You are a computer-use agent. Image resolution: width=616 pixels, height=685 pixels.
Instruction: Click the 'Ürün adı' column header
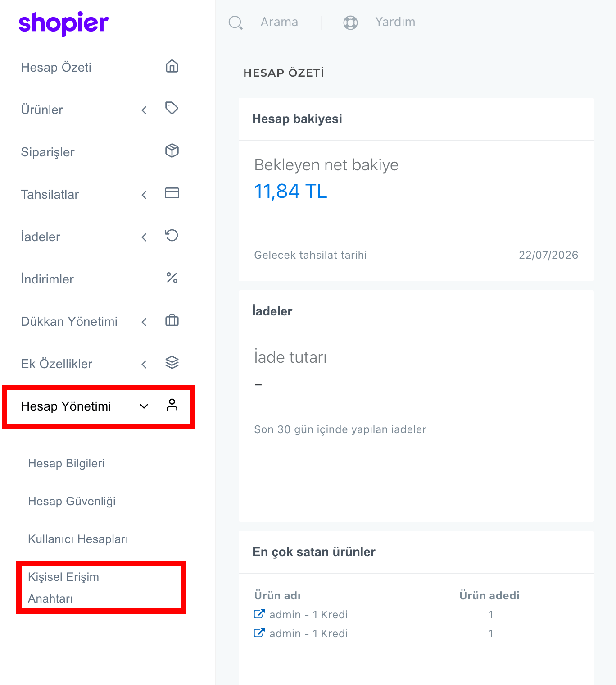277,595
